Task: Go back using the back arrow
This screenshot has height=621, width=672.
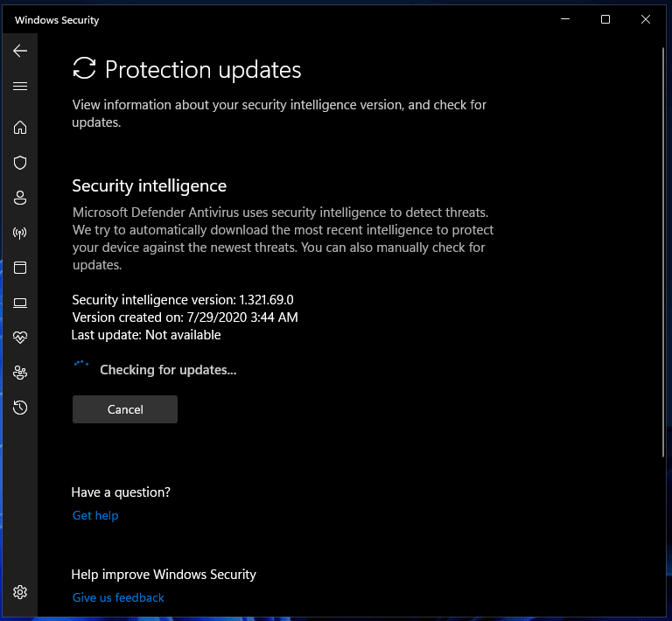Action: point(20,51)
